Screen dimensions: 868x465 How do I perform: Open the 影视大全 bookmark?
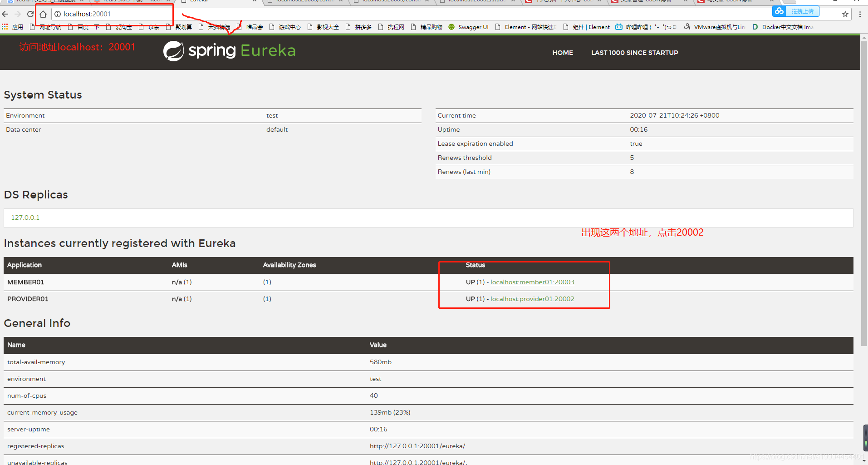323,27
